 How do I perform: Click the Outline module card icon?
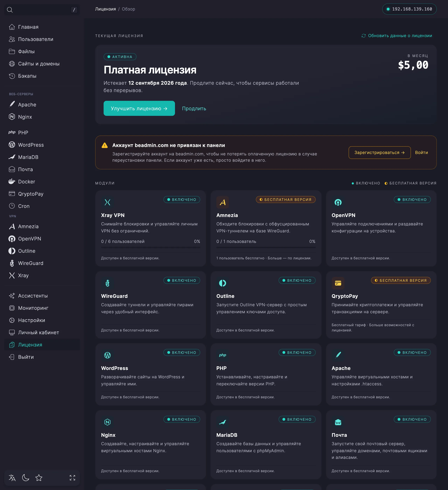click(x=223, y=283)
